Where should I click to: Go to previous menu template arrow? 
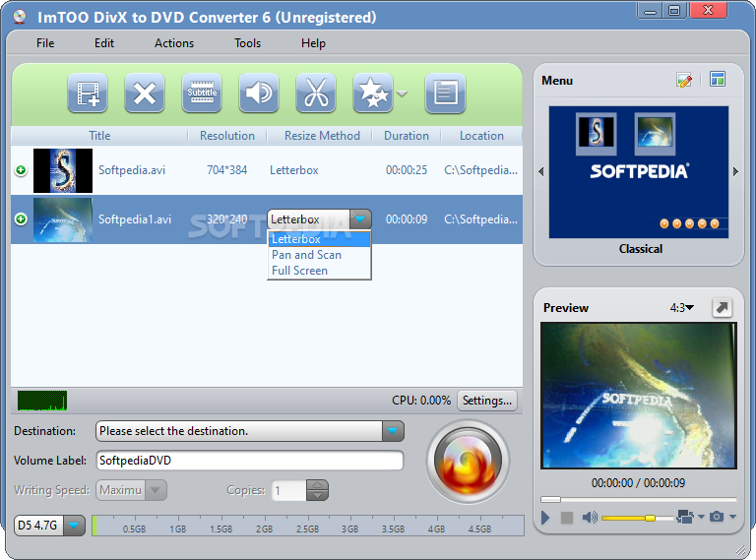(x=541, y=171)
